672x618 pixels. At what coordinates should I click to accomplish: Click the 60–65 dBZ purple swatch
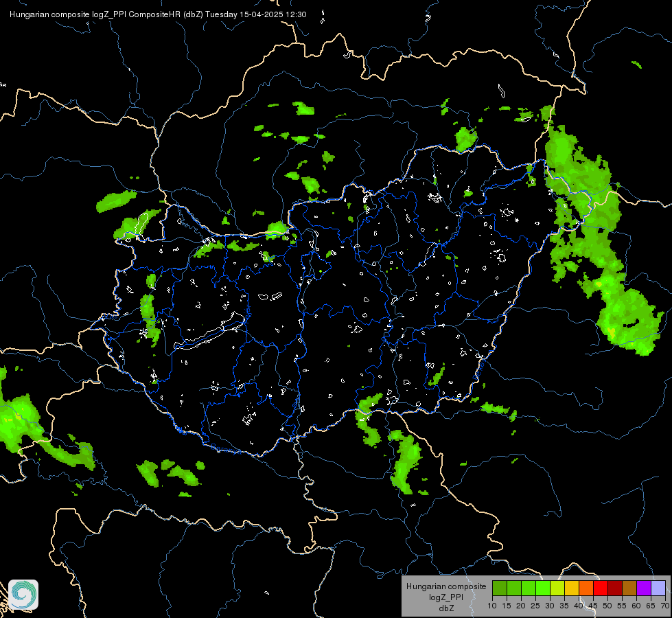[x=644, y=588]
